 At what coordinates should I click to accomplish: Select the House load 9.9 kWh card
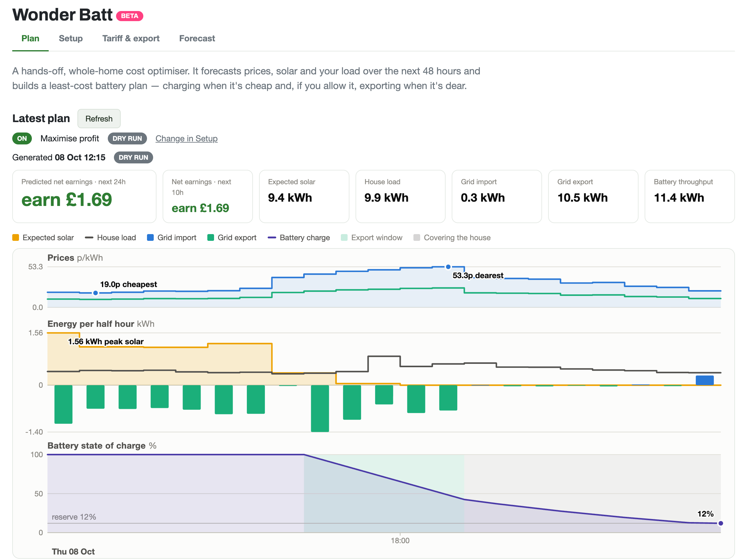[x=400, y=196]
